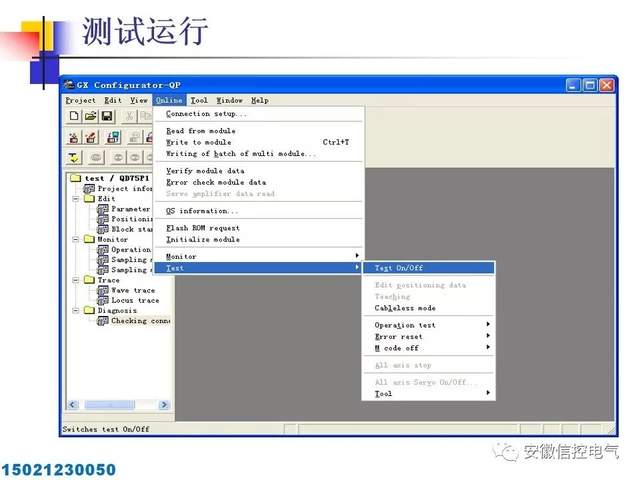This screenshot has width=640, height=480.
Task: Select the Wave trace label
Action: point(133,290)
